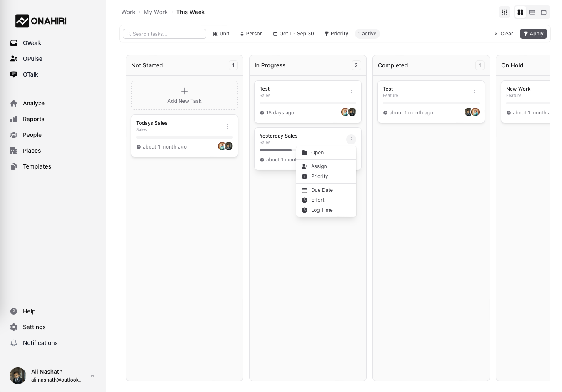
Task: Open Help question mark icon
Action: (14, 311)
